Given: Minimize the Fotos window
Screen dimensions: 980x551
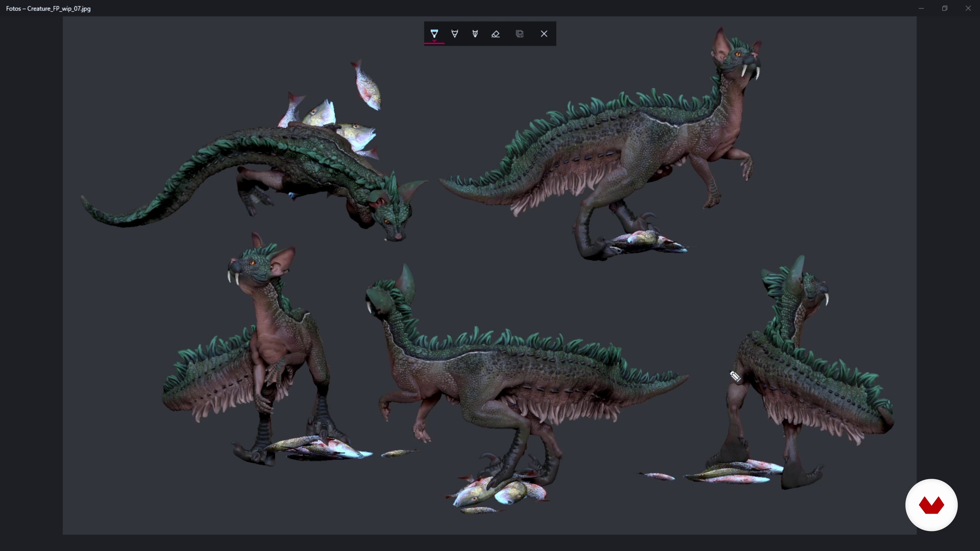Looking at the screenshot, I should 921,8.
